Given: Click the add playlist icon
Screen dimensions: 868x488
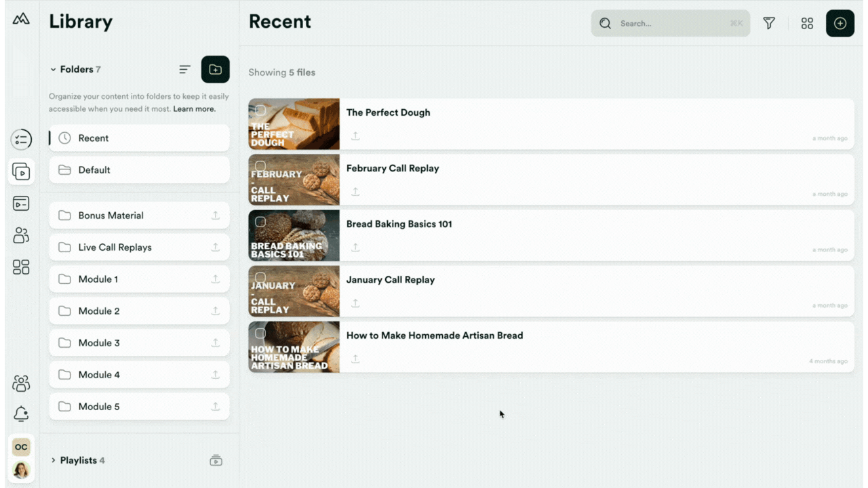Looking at the screenshot, I should [216, 460].
